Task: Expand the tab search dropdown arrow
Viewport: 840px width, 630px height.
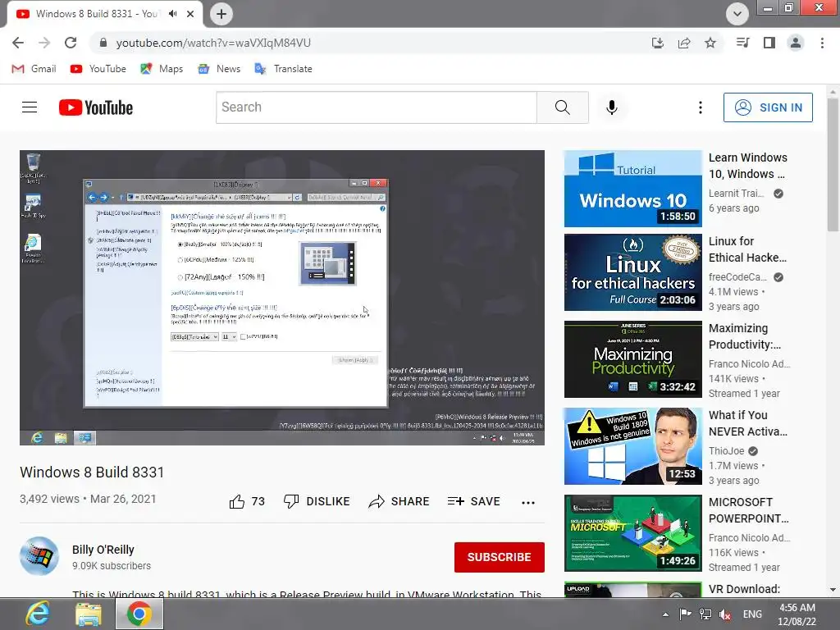Action: coord(737,14)
